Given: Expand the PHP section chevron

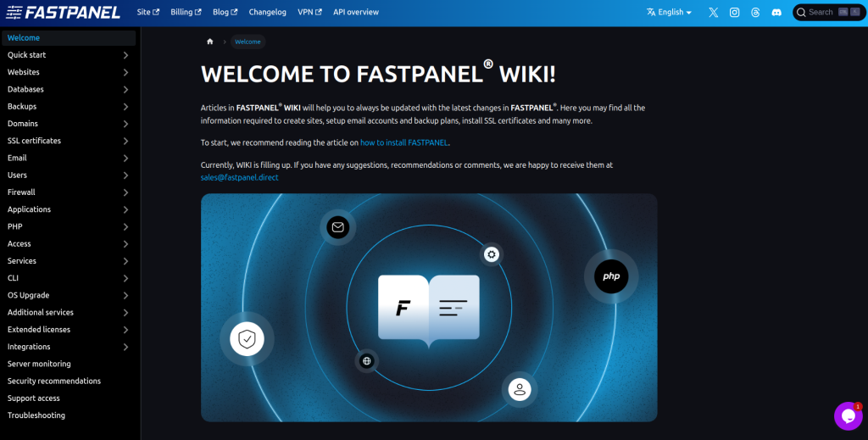Looking at the screenshot, I should click(x=125, y=227).
